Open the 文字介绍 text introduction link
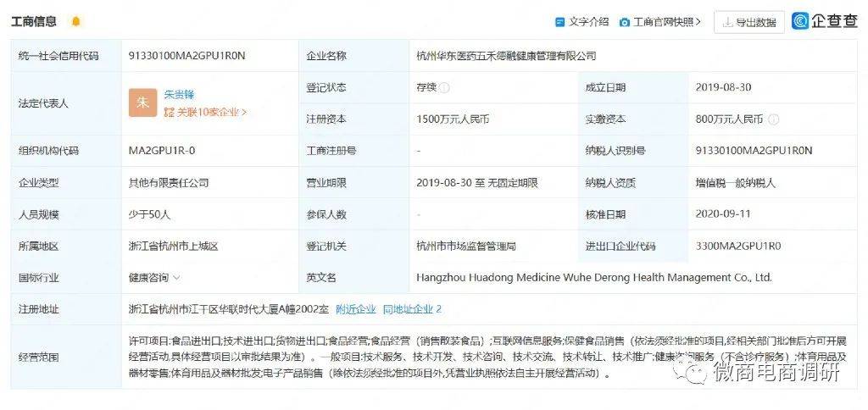 [x=589, y=22]
